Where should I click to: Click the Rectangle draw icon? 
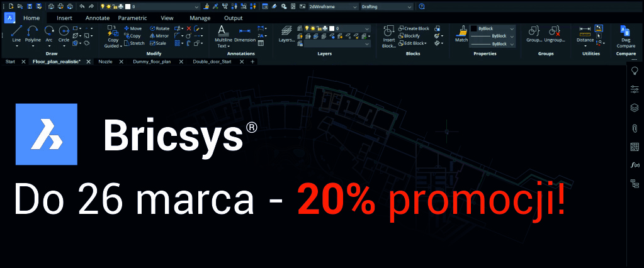click(x=76, y=28)
